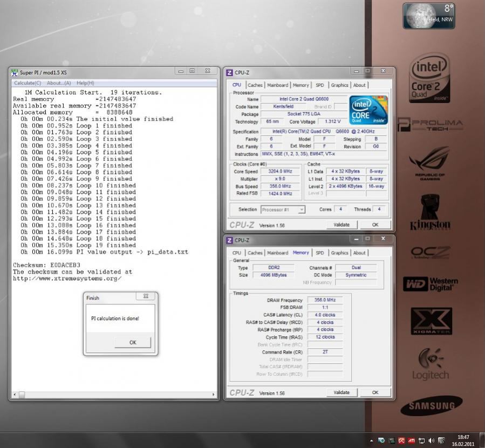Viewport: 485px width, 448px height.
Task: Open the Help(H) menu in Super PI
Action: pos(85,83)
